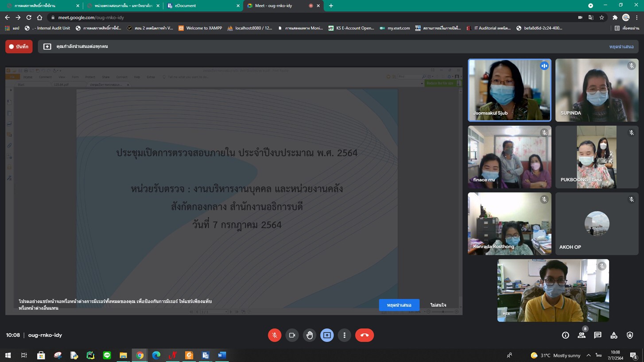Open the Welcome to XAMPP bookmark
The width and height of the screenshot is (644, 362).
(200, 28)
